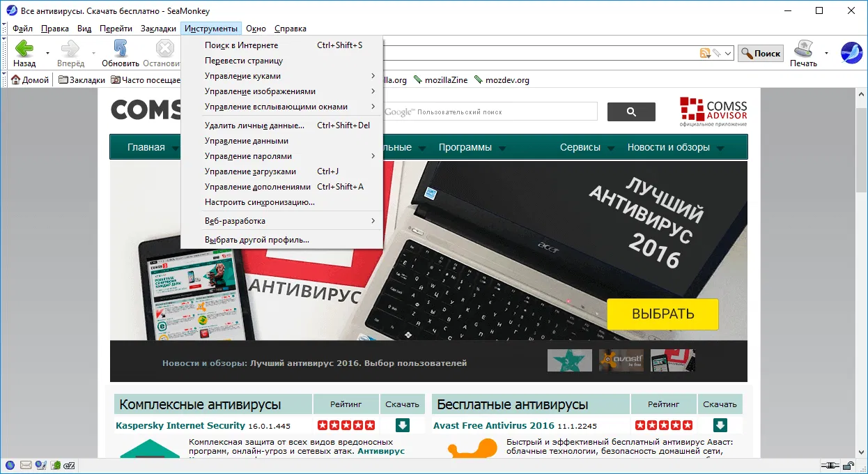Viewport: 868px width, 474px height.
Task: Click the COMSS Advisor logo
Action: pos(713,112)
